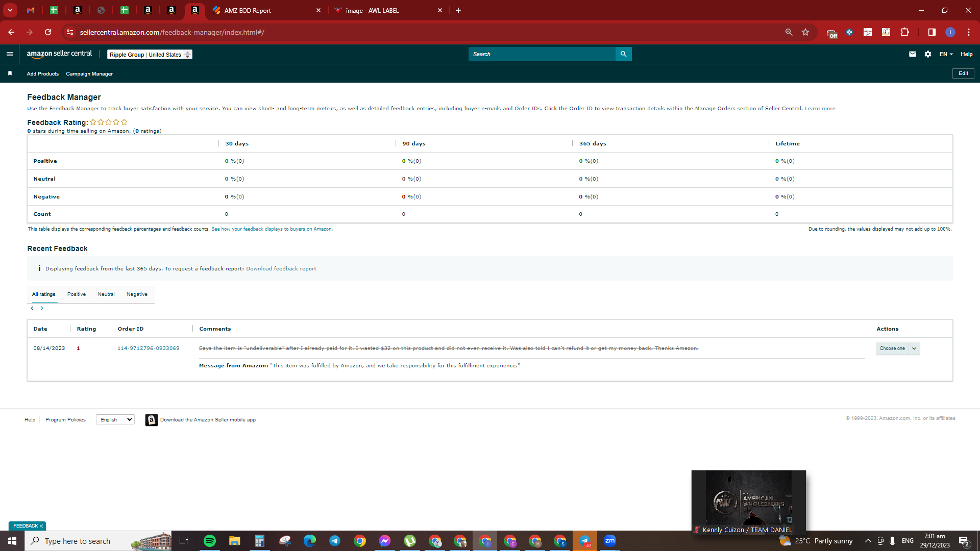This screenshot has width=980, height=551.
Task: Expand Ripple Group account selector
Action: (x=150, y=55)
